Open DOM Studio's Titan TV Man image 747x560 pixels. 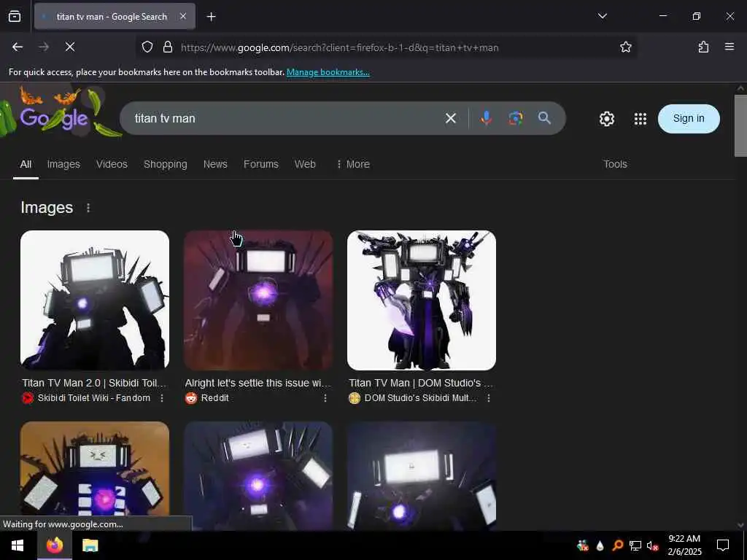click(x=422, y=300)
